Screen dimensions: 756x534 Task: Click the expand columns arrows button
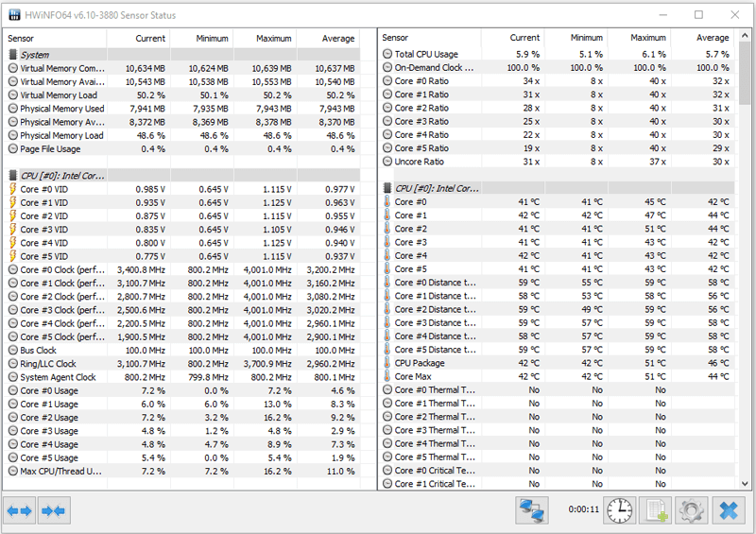(x=20, y=511)
